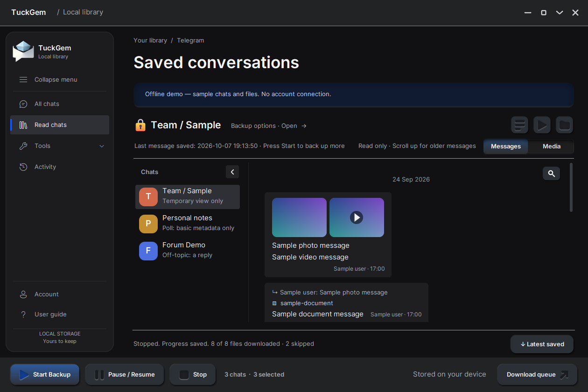Click the arrow icon on Download queue
Image resolution: width=588 pixels, height=392 pixels.
coord(564,375)
